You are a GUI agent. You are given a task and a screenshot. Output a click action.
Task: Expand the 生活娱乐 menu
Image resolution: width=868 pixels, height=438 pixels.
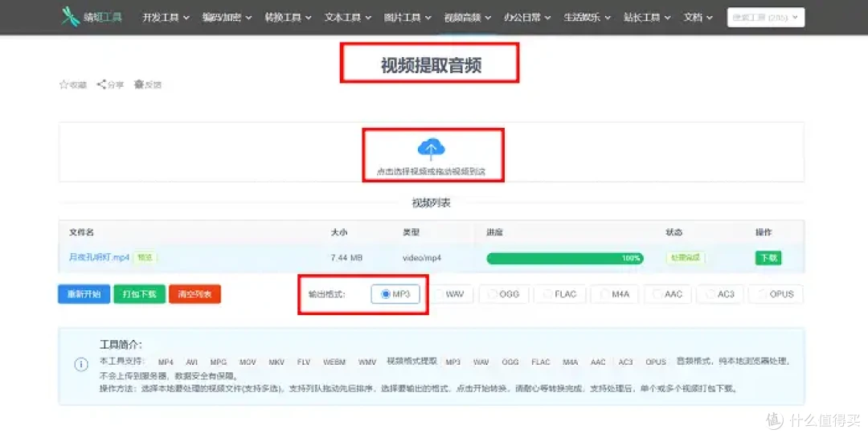pos(587,17)
